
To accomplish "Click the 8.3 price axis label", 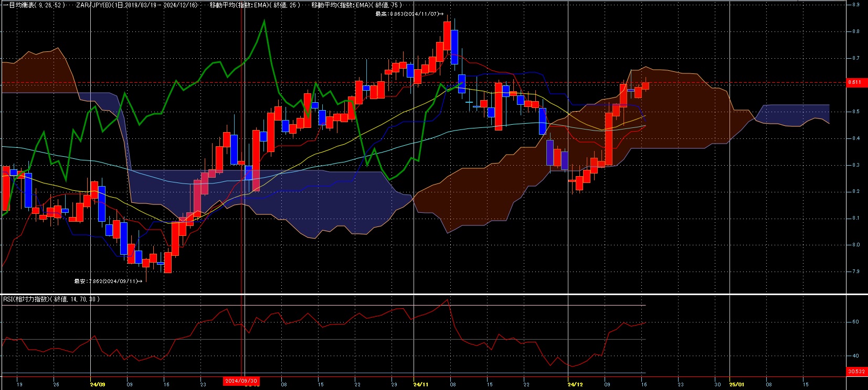I will (x=856, y=165).
